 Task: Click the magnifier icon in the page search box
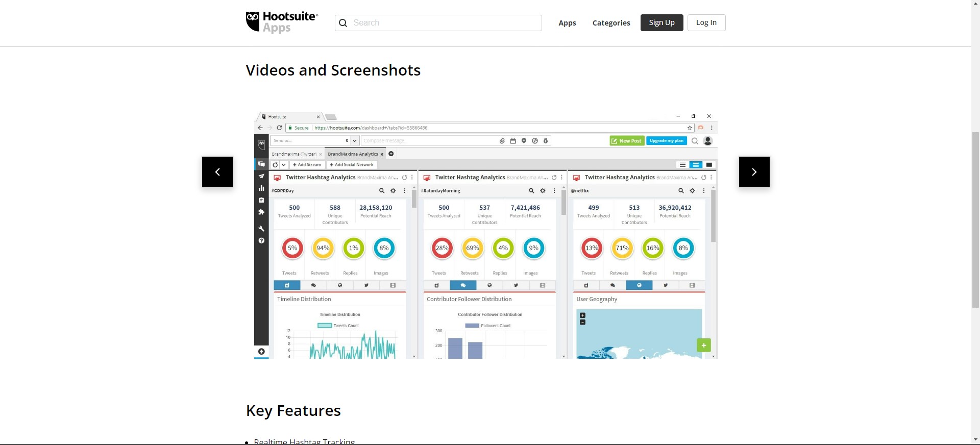coord(343,23)
